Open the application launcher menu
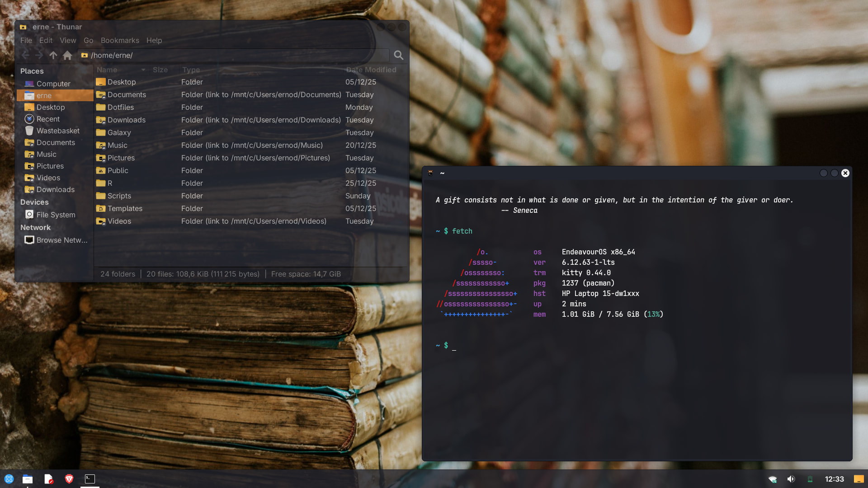The image size is (868, 488). (x=9, y=479)
